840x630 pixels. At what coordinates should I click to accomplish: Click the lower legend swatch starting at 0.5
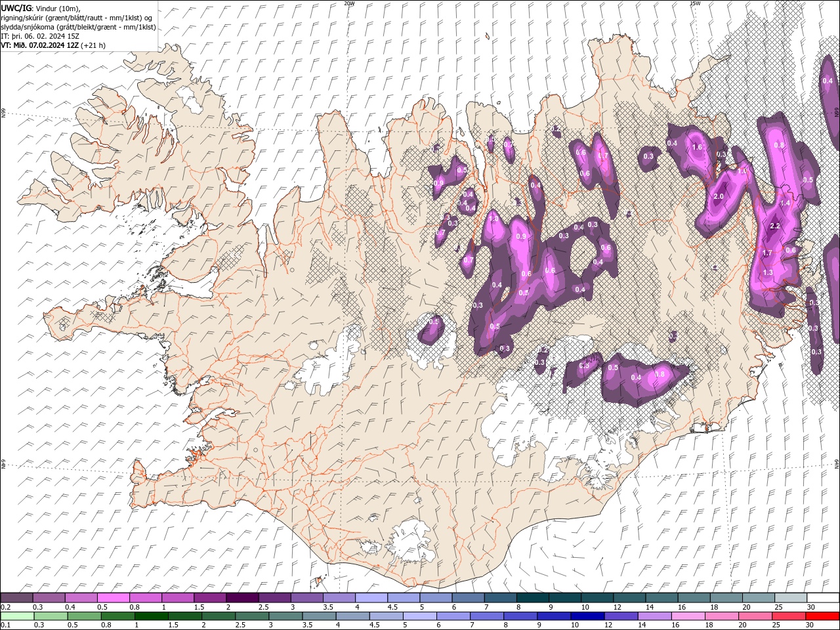[x=84, y=616]
